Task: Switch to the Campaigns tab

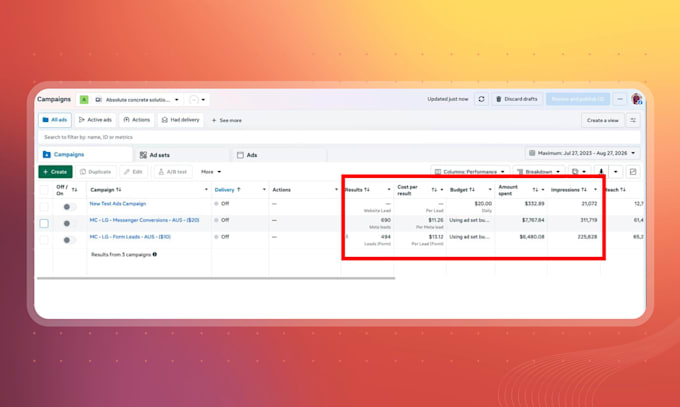Action: click(x=85, y=154)
